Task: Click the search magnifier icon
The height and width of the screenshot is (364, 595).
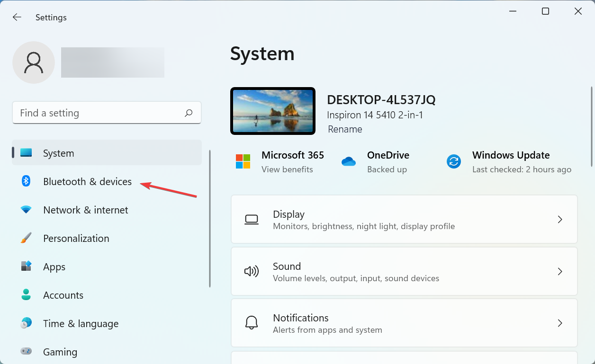Action: (189, 113)
